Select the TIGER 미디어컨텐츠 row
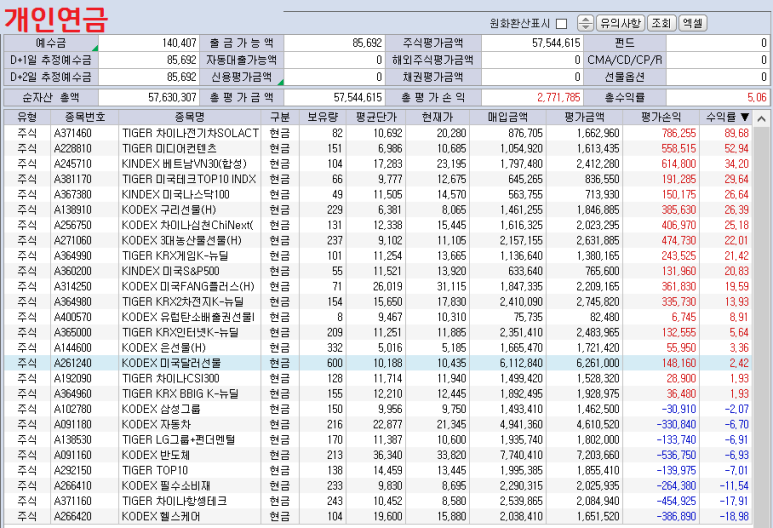Image resolution: width=773 pixels, height=528 pixels. pos(379,148)
